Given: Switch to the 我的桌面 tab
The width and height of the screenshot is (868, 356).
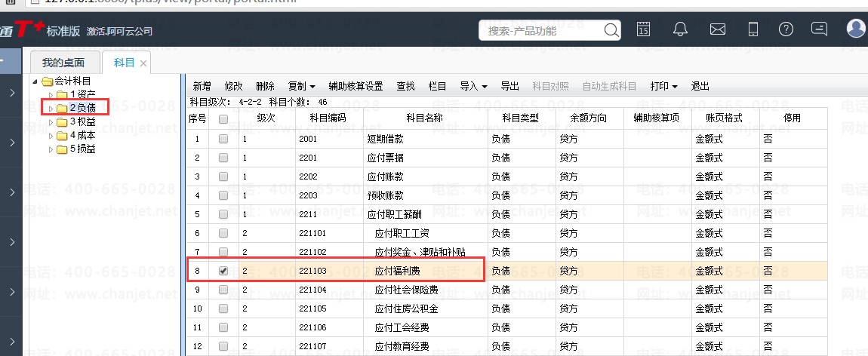Looking at the screenshot, I should [x=63, y=63].
